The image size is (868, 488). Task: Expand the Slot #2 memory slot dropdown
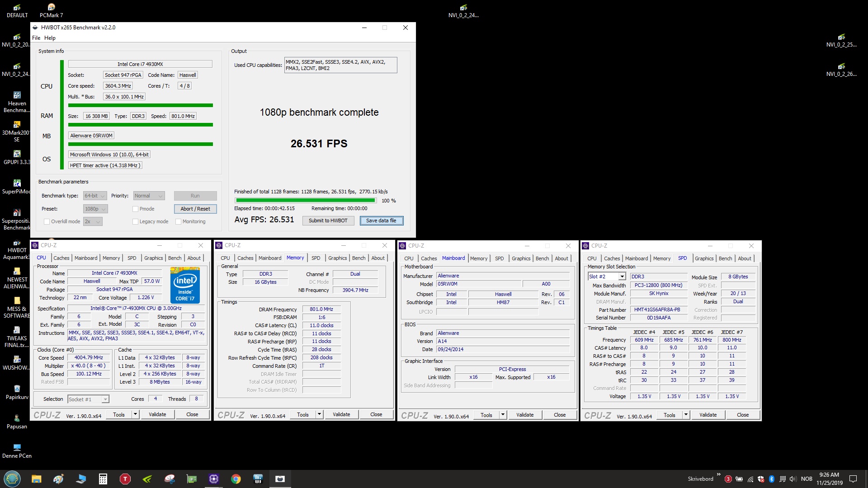tap(607, 277)
